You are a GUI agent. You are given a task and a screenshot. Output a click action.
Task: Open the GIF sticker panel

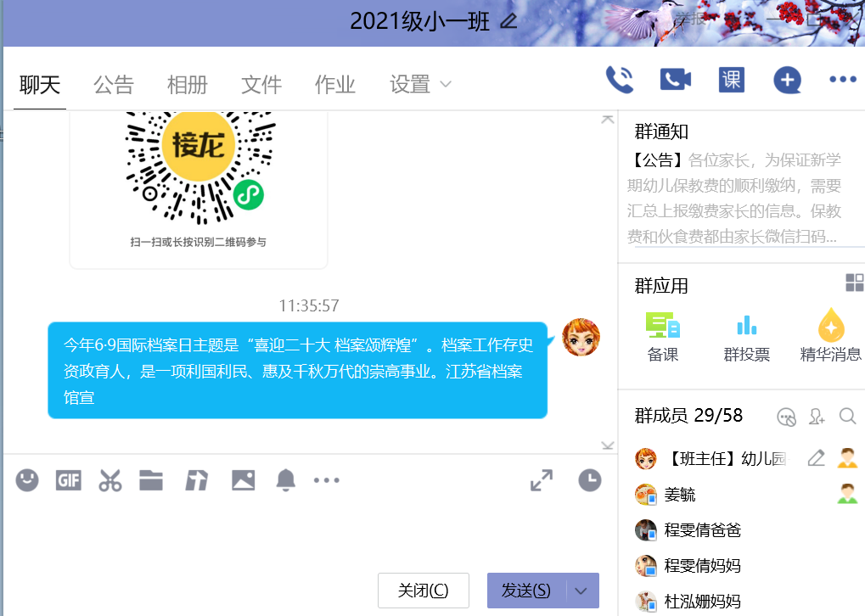click(x=69, y=480)
